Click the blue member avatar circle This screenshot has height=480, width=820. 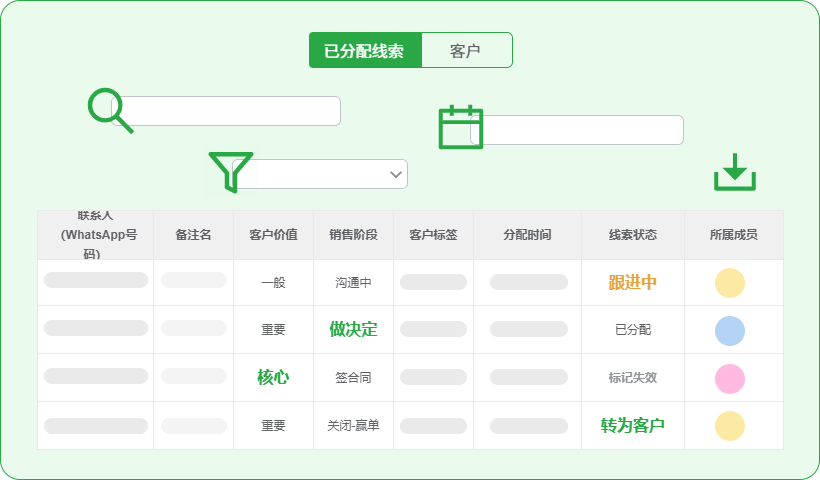pos(730,330)
